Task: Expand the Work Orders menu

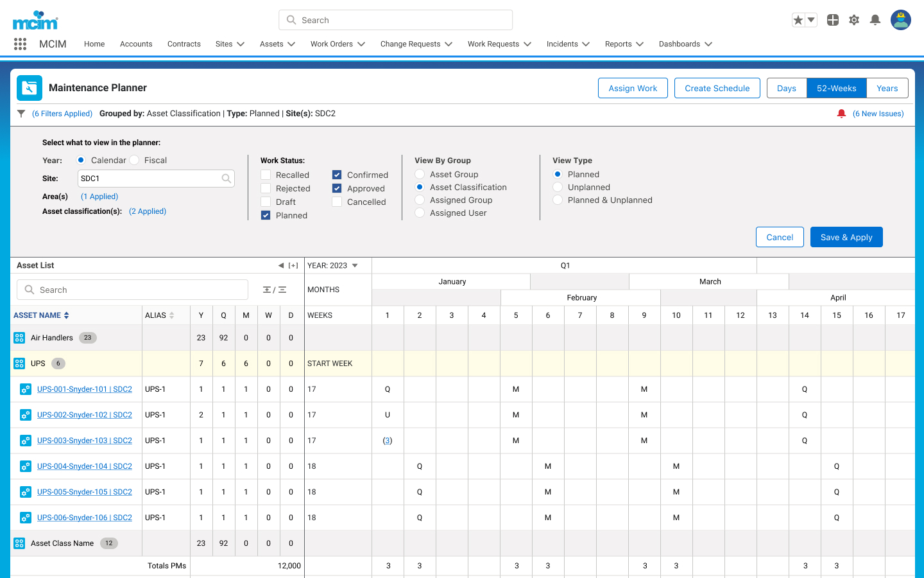Action: (338, 44)
